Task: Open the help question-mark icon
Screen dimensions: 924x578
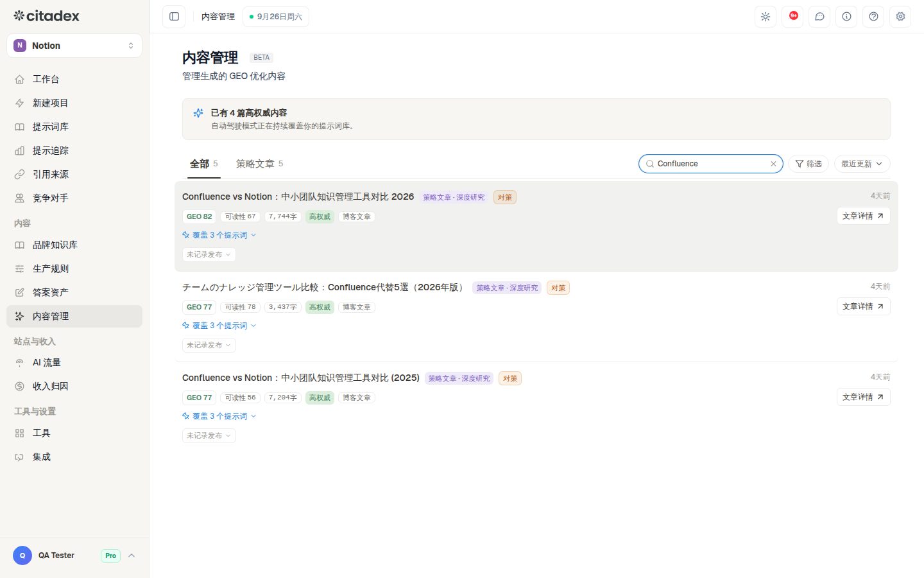Action: click(x=873, y=17)
